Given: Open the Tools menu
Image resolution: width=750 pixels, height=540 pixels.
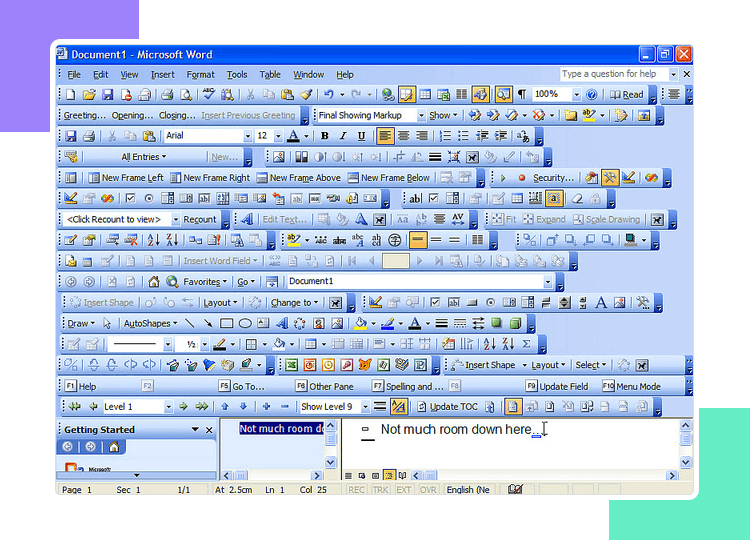Looking at the screenshot, I should pos(237,75).
